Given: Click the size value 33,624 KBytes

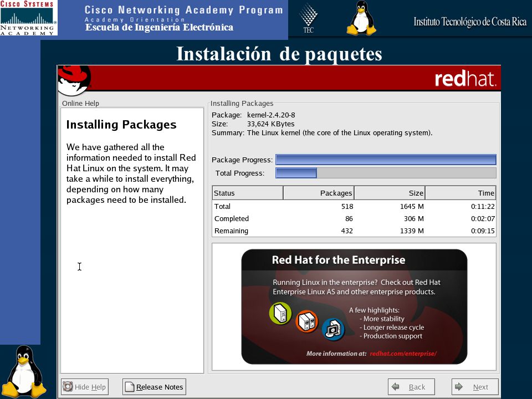Looking at the screenshot, I should point(271,124).
